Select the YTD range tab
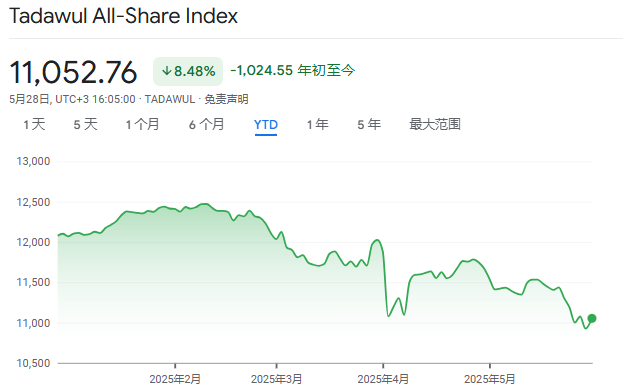Viewport: 623px width, 392px height. point(266,125)
